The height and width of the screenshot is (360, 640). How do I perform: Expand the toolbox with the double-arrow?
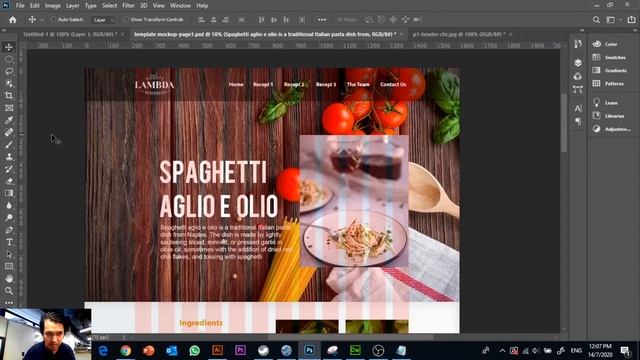[x=4, y=30]
